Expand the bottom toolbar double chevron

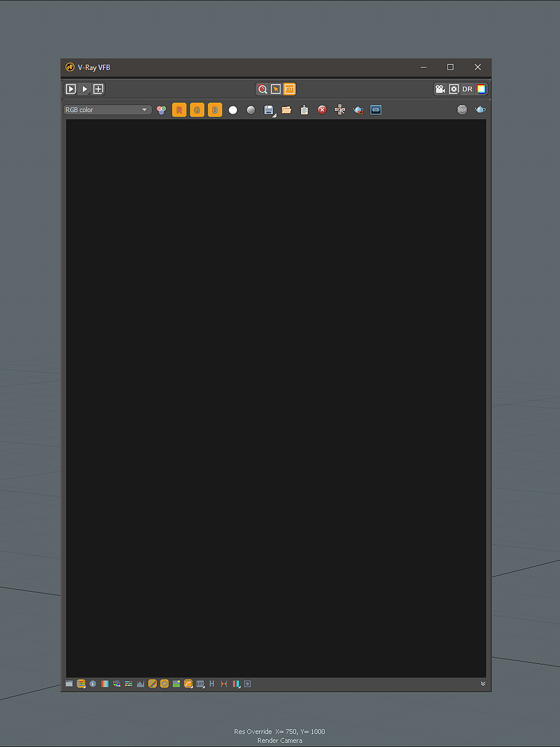click(x=483, y=683)
